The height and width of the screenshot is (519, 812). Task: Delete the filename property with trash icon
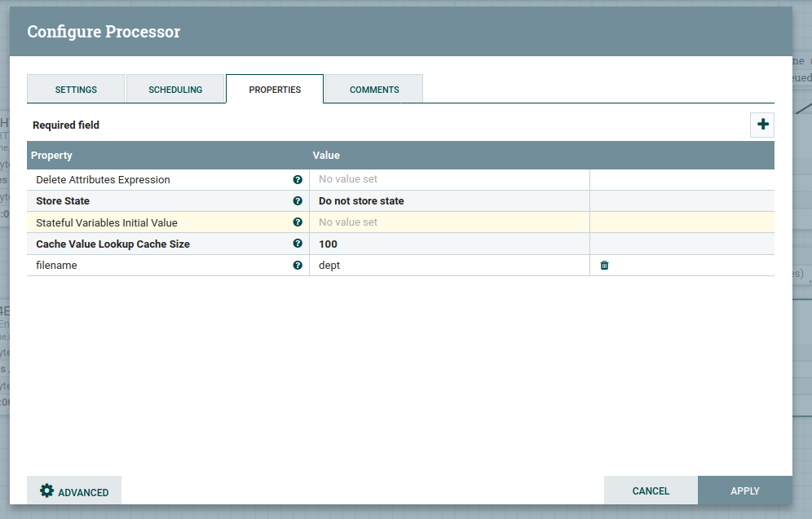pyautogui.click(x=604, y=265)
